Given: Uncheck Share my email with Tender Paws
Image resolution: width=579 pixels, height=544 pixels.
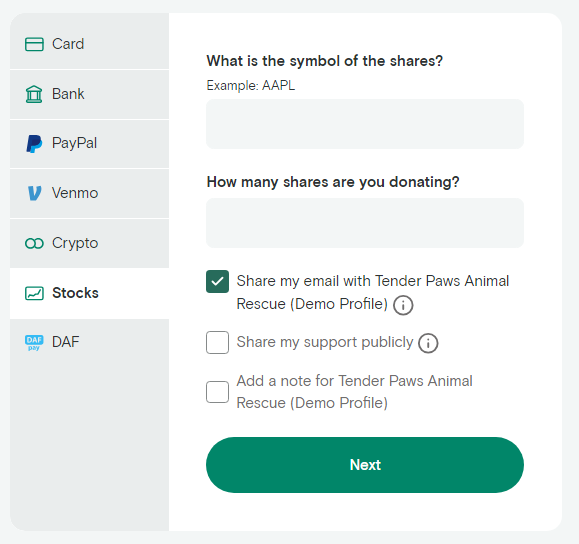Looking at the screenshot, I should [217, 281].
